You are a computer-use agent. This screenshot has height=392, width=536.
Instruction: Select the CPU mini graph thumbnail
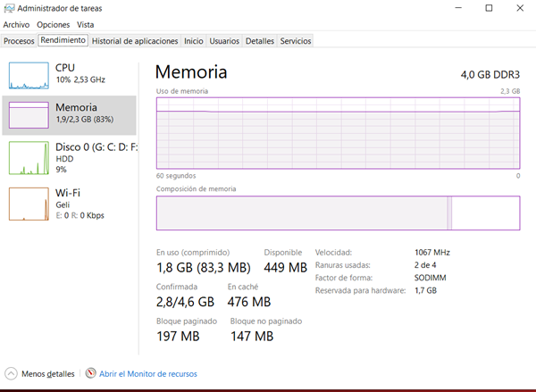click(29, 75)
